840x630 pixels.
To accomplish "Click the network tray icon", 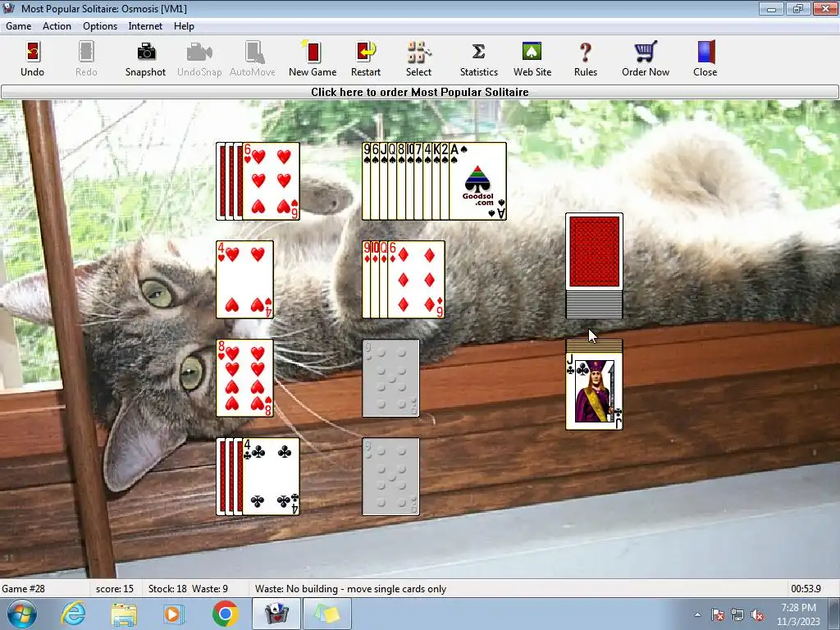I will 737,614.
